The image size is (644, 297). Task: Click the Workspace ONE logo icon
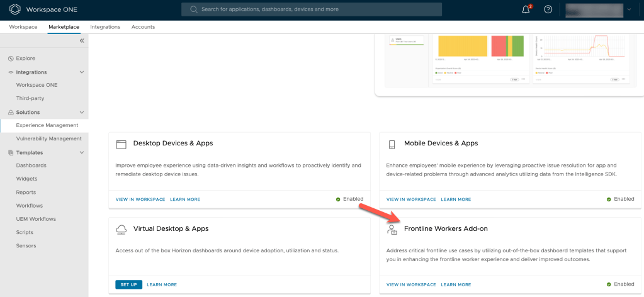[x=15, y=9]
